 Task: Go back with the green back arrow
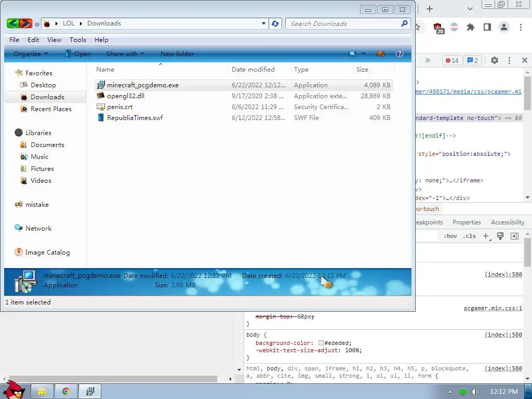pyautogui.click(x=12, y=23)
